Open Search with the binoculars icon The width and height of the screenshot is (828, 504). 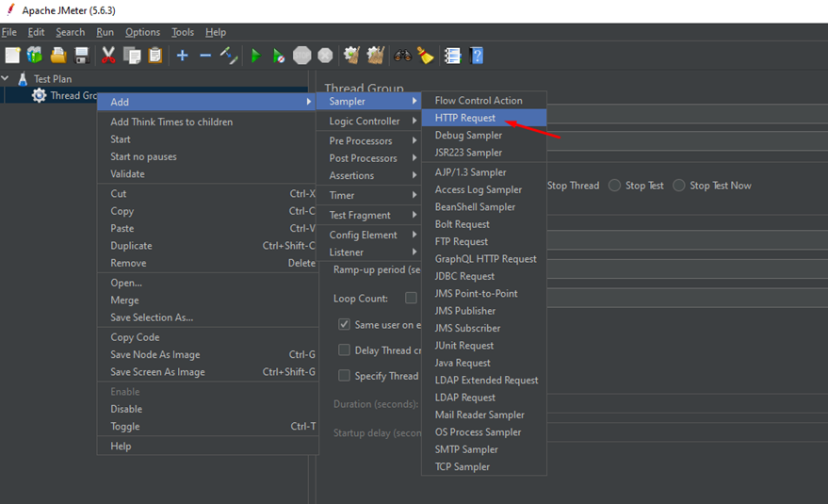[402, 56]
